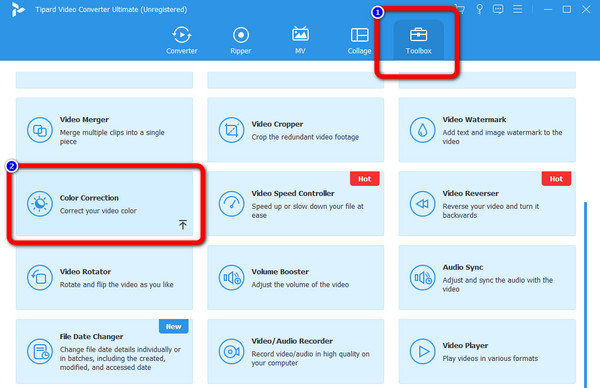The width and height of the screenshot is (600, 388).
Task: Launch the Video Speed Controller gauge icon
Action: point(231,204)
